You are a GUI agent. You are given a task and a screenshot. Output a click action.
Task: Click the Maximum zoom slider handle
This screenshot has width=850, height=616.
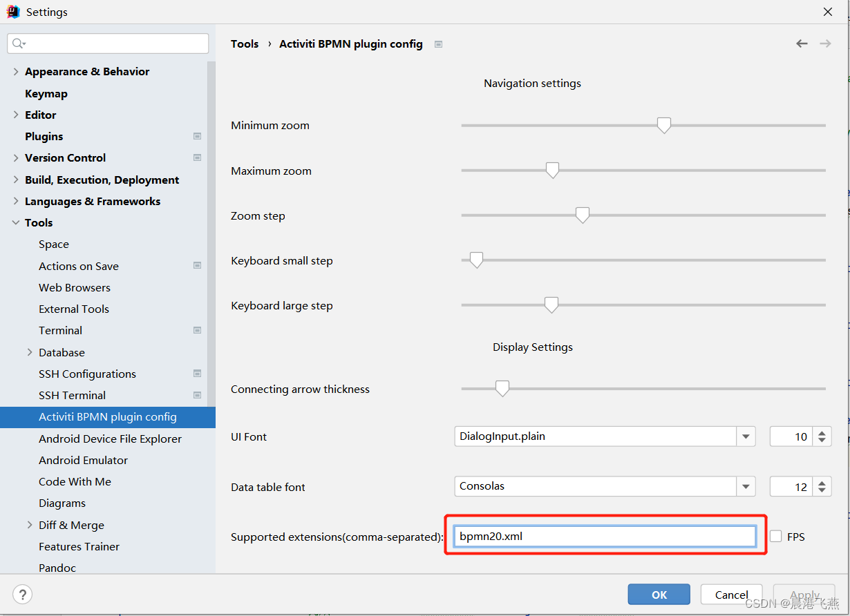pos(552,170)
